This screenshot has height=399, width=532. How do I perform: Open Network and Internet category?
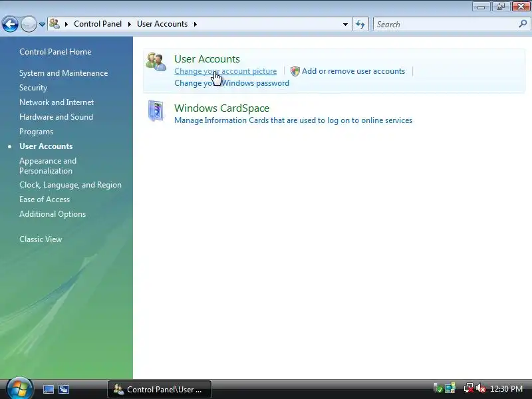pyautogui.click(x=57, y=102)
